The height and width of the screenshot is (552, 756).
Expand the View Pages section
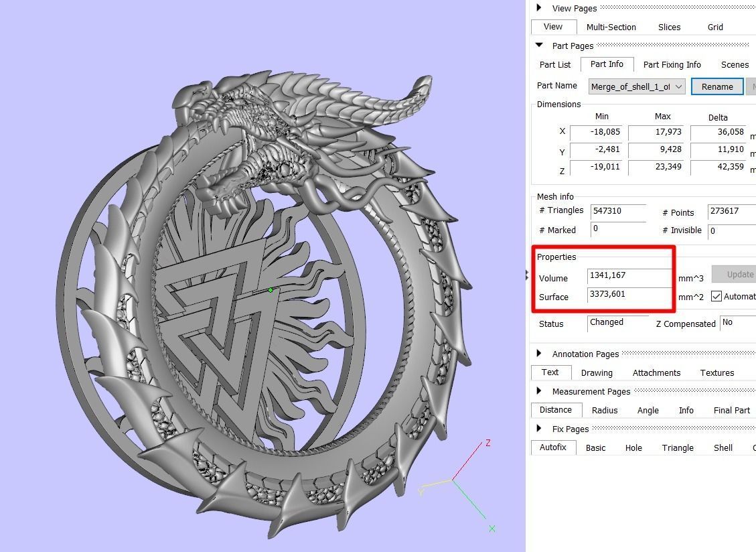(x=538, y=8)
